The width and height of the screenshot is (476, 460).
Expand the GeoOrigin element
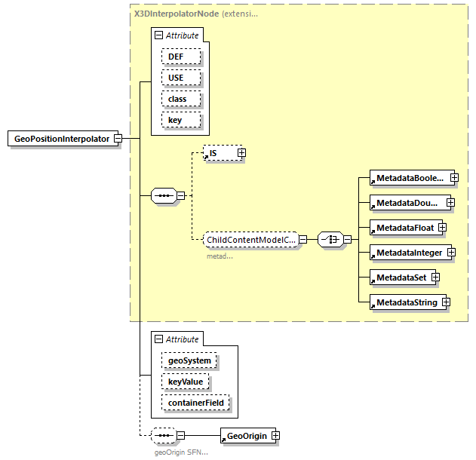click(x=276, y=436)
